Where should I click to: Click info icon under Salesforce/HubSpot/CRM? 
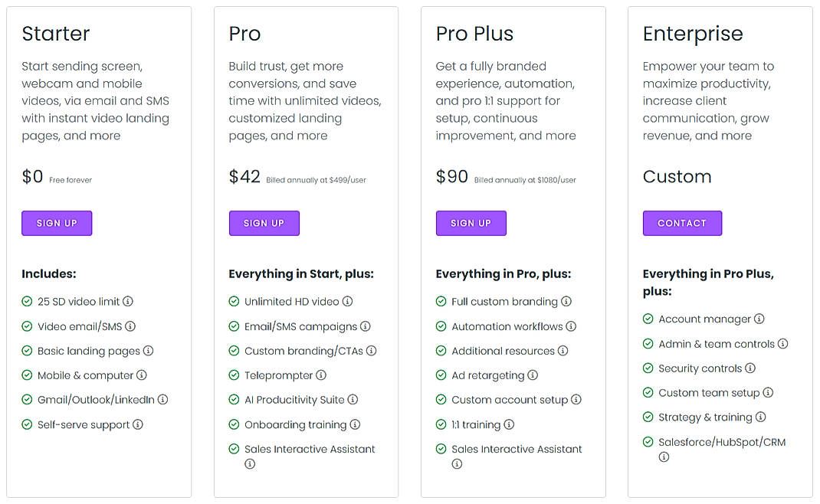(664, 457)
